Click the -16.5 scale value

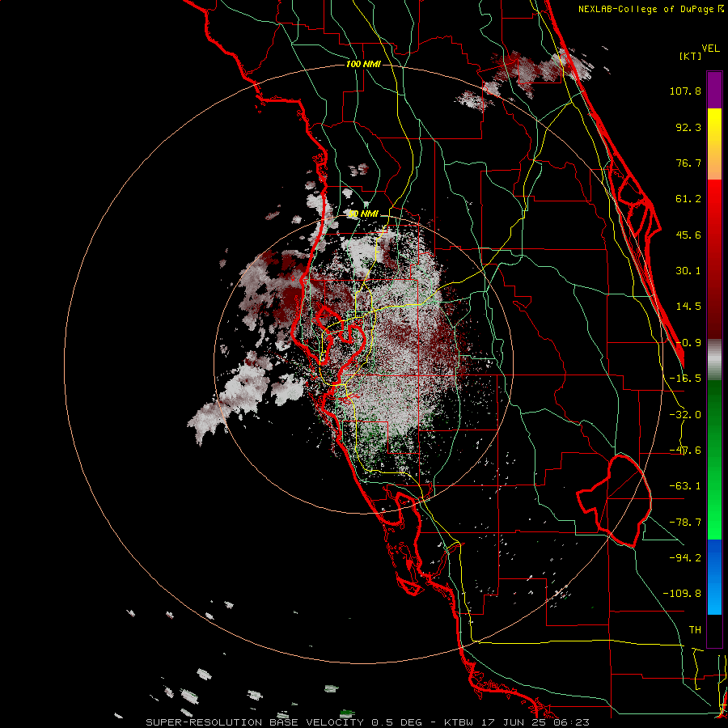tap(685, 379)
